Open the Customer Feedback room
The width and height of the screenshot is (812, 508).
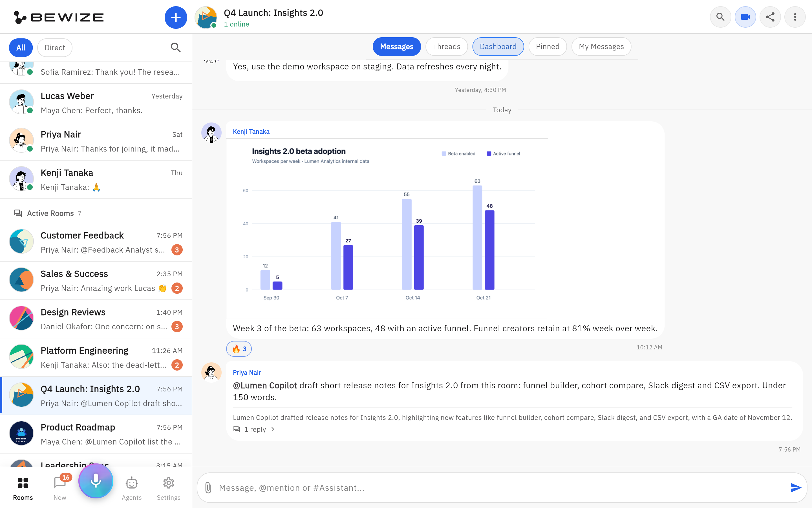click(96, 242)
